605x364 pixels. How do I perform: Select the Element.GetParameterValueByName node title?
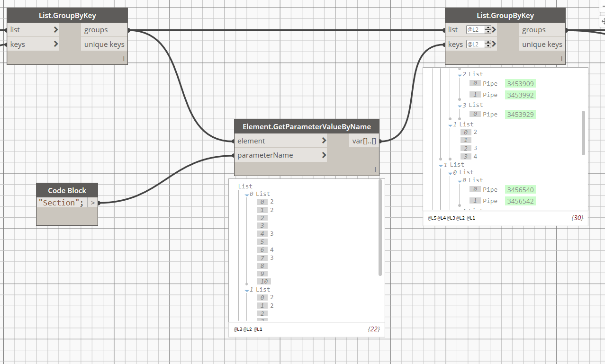307,126
